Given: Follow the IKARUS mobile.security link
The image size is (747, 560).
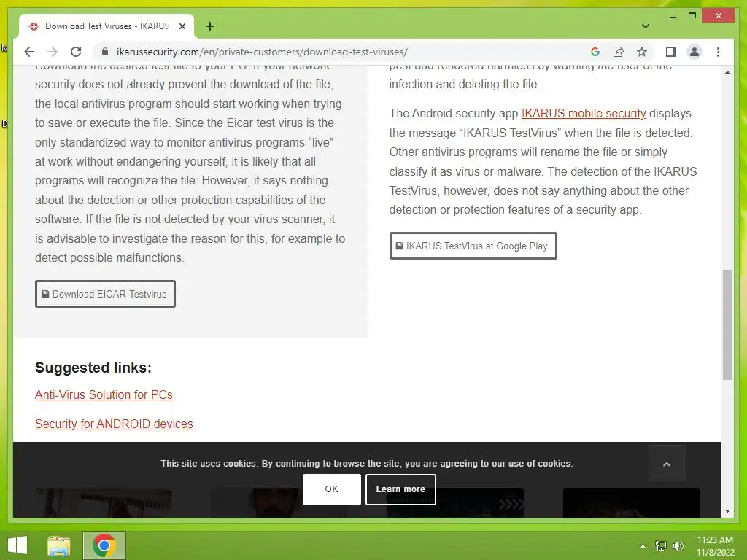Looking at the screenshot, I should click(x=584, y=113).
